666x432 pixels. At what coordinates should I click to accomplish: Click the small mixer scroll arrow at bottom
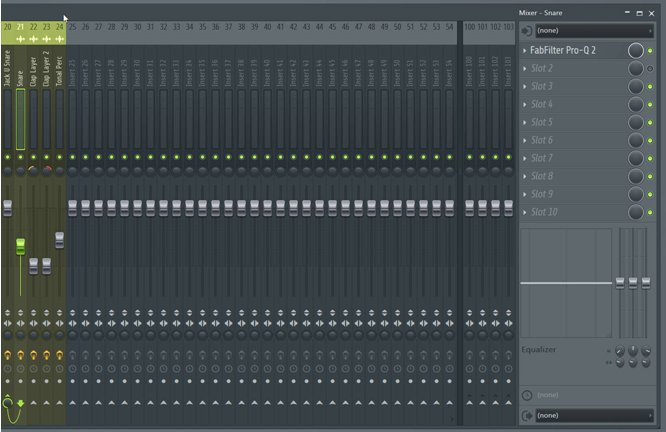tap(452, 419)
